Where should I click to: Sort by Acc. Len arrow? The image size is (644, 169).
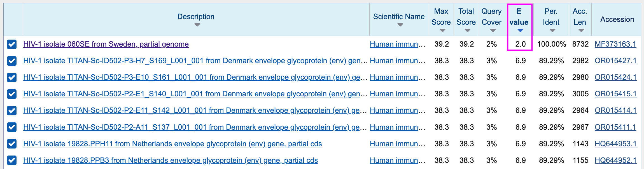(581, 30)
